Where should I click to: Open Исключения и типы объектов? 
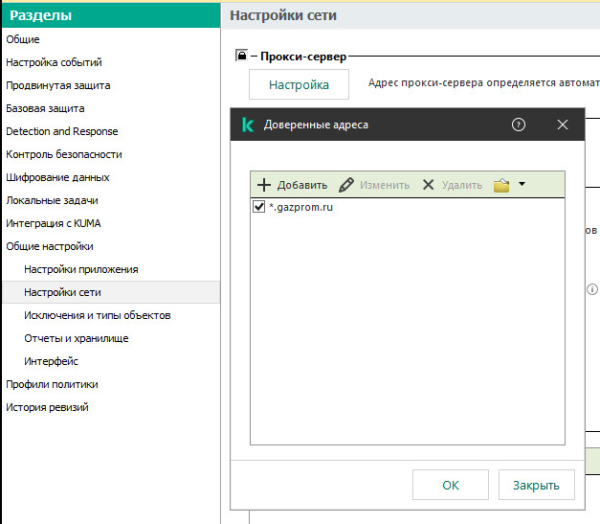(x=97, y=315)
